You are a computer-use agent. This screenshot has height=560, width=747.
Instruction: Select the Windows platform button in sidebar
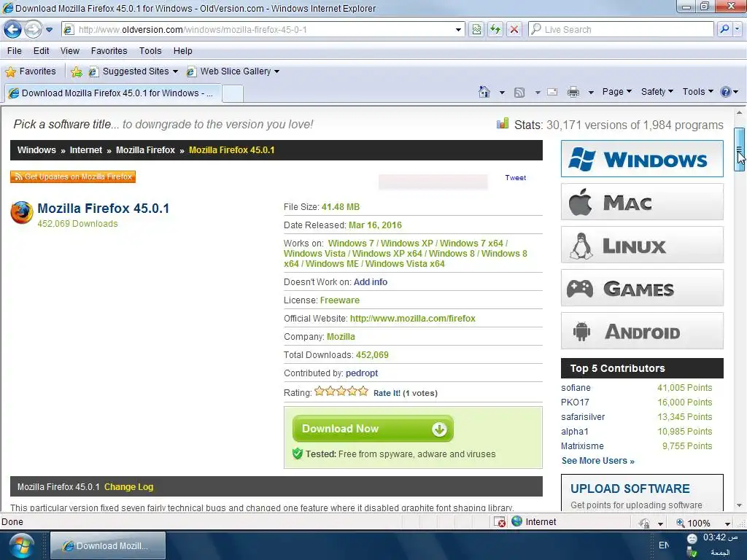click(642, 158)
